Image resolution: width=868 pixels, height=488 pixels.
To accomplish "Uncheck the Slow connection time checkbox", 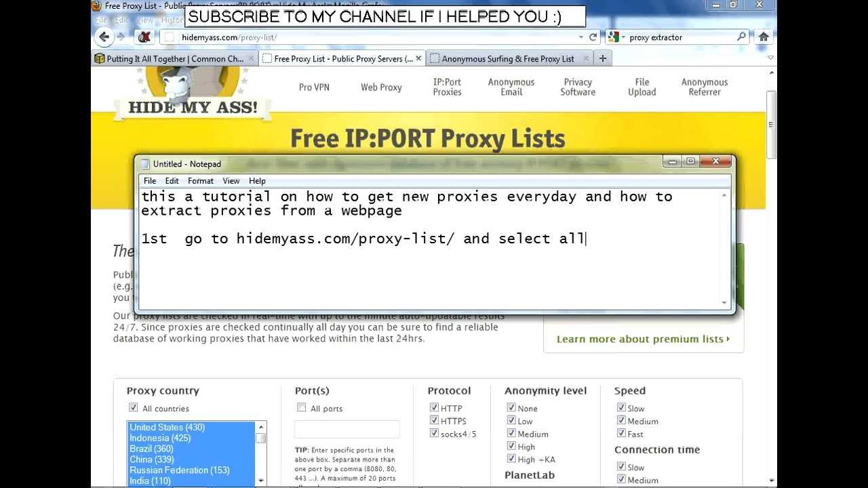I will [621, 466].
